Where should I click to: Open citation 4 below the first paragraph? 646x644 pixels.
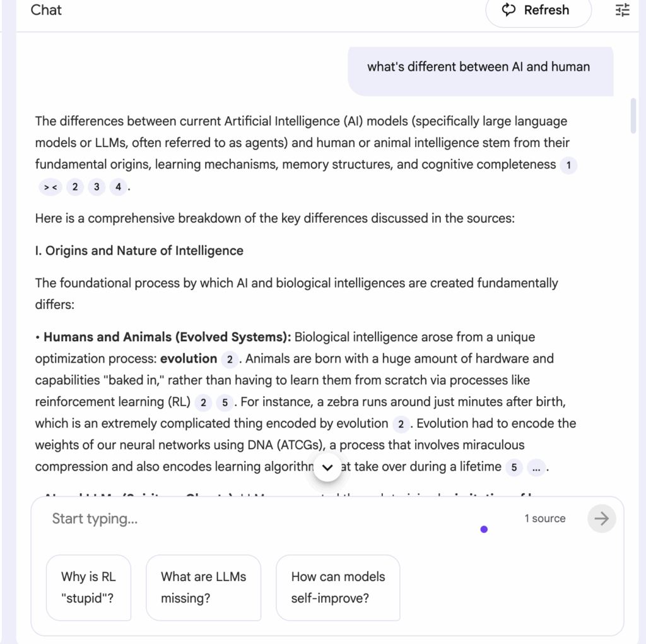(x=118, y=187)
